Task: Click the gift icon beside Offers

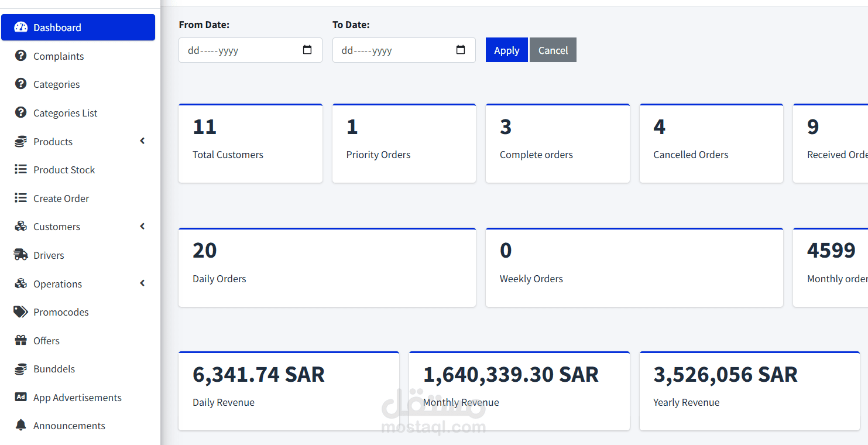Action: [x=21, y=340]
